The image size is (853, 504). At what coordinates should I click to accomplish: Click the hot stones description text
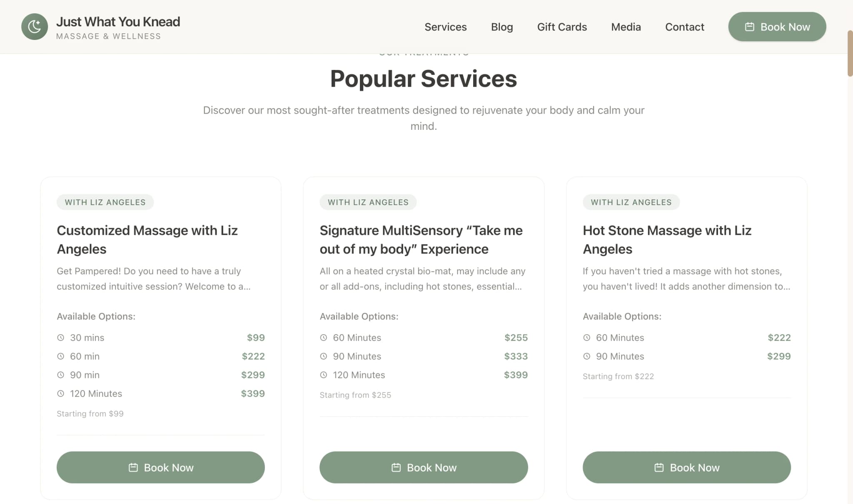pos(686,279)
